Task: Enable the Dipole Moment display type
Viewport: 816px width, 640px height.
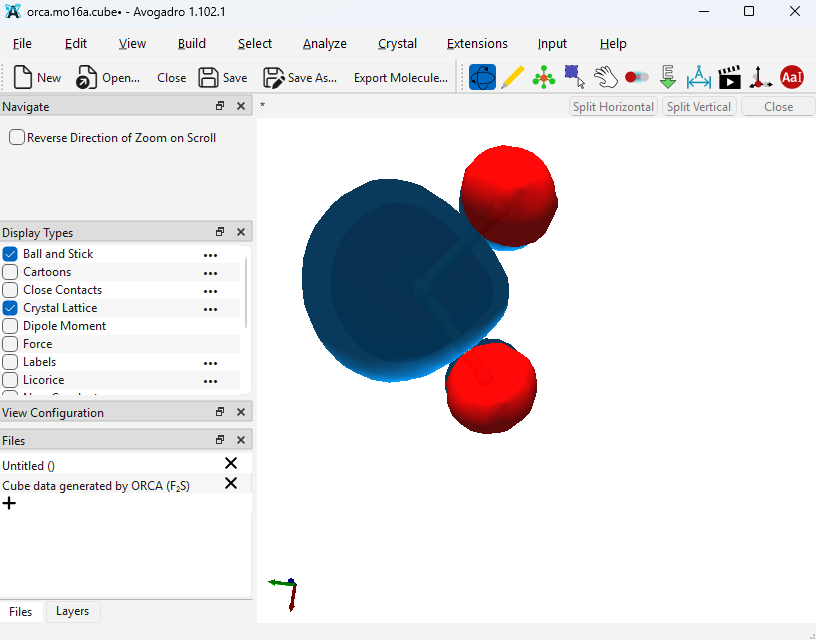Action: (x=11, y=326)
